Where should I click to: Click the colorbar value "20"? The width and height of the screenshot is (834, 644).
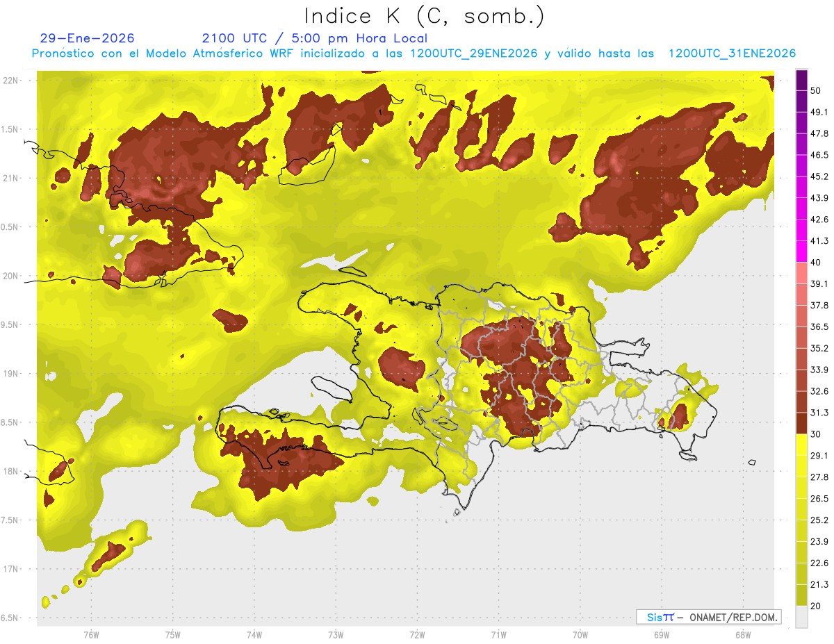pos(815,606)
